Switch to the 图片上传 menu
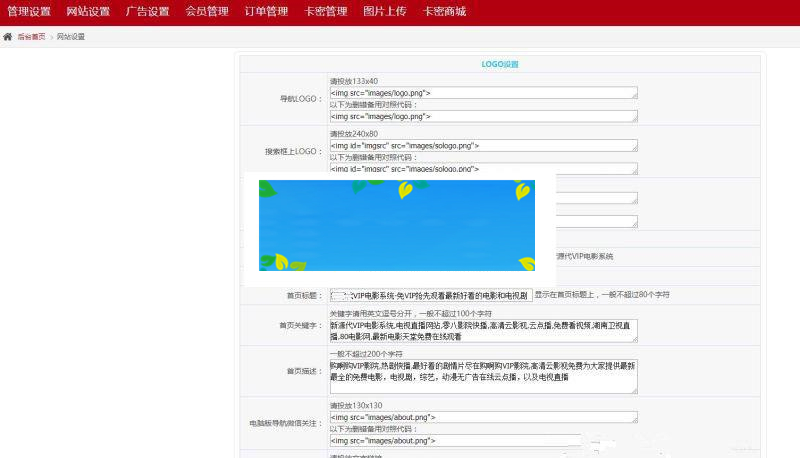The image size is (800, 458). 385,12
